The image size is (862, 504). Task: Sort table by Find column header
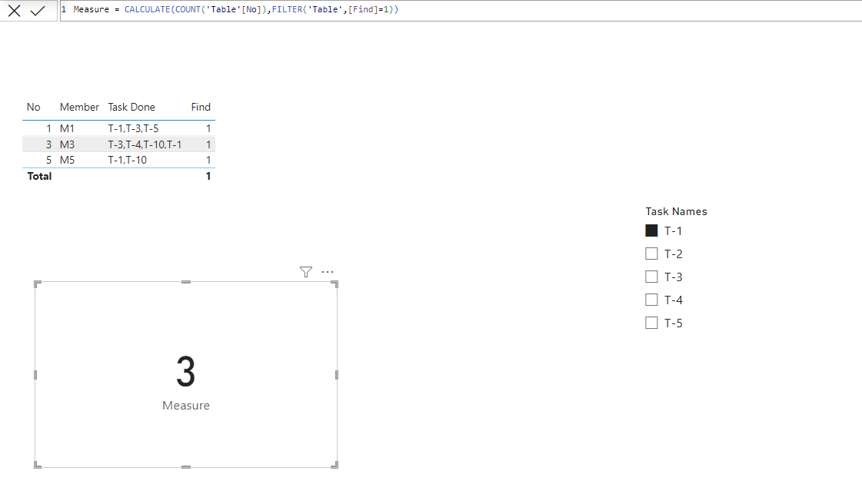[x=201, y=107]
